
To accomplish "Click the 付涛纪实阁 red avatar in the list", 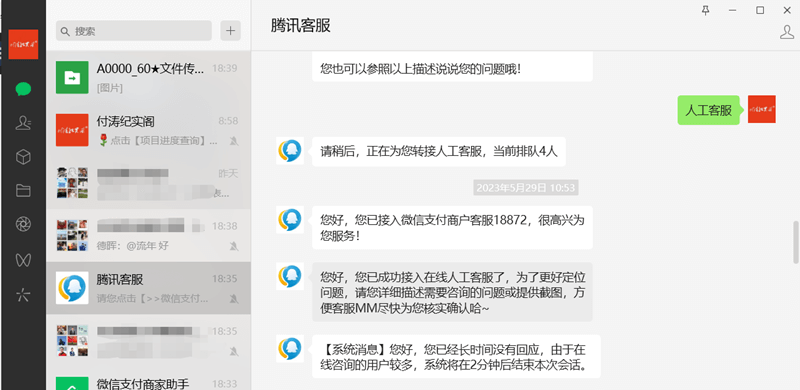I will [72, 130].
